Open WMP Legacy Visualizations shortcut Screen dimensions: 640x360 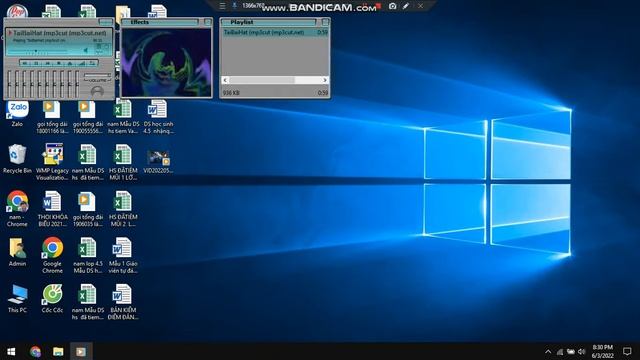click(x=52, y=162)
